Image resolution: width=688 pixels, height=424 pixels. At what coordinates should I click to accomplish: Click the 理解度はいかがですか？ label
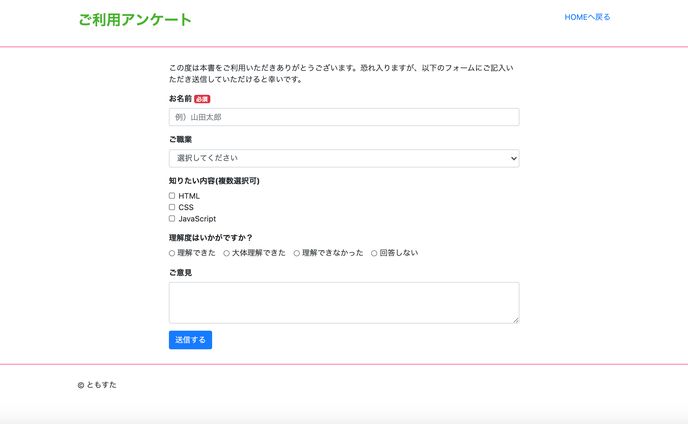(211, 238)
